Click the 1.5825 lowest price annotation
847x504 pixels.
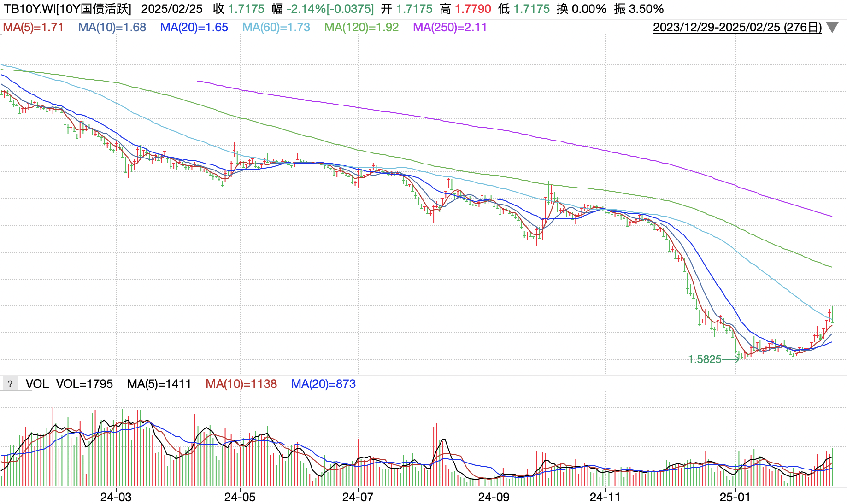pyautogui.click(x=705, y=359)
